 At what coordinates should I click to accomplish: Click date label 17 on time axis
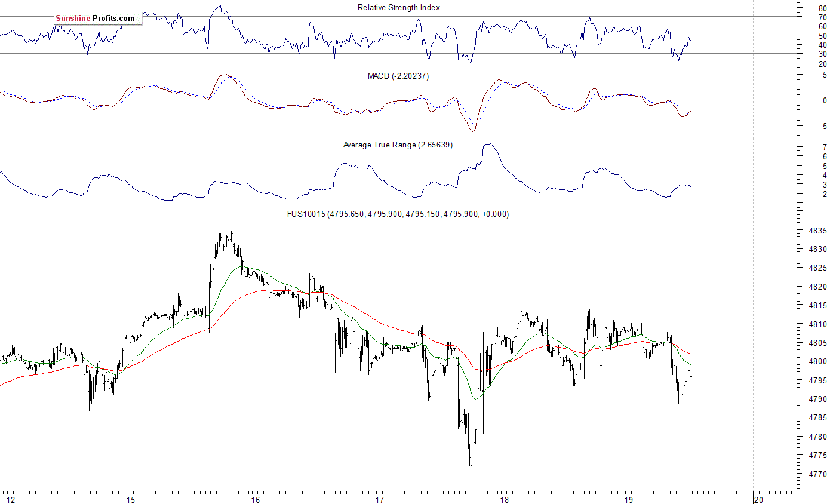point(380,499)
